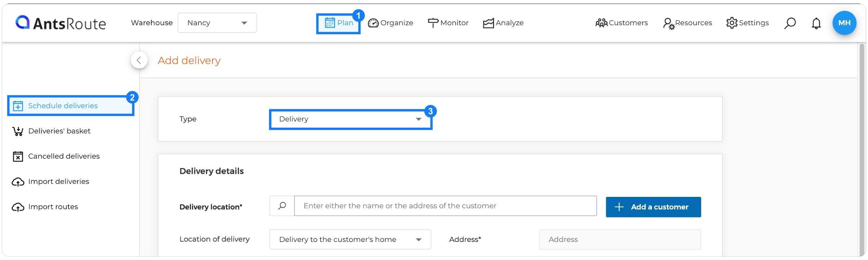Click the Warehouse dropdown arrow
This screenshot has height=260, width=868.
point(244,23)
